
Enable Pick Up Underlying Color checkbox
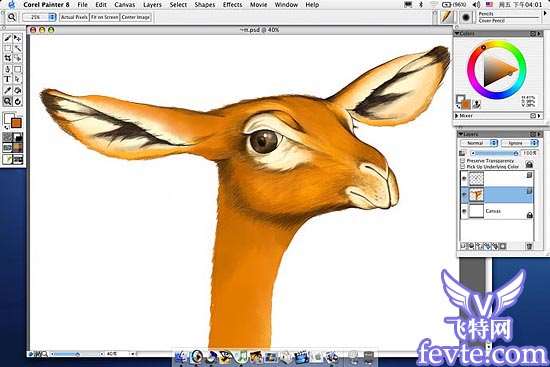point(463,167)
